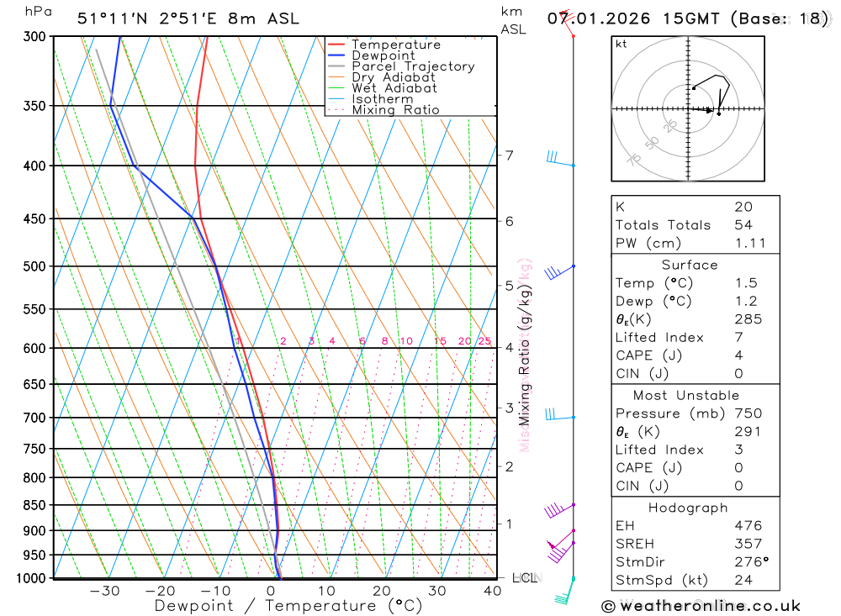Click the -30 temperature axis tick
The width and height of the screenshot is (841, 616).
[x=104, y=592]
